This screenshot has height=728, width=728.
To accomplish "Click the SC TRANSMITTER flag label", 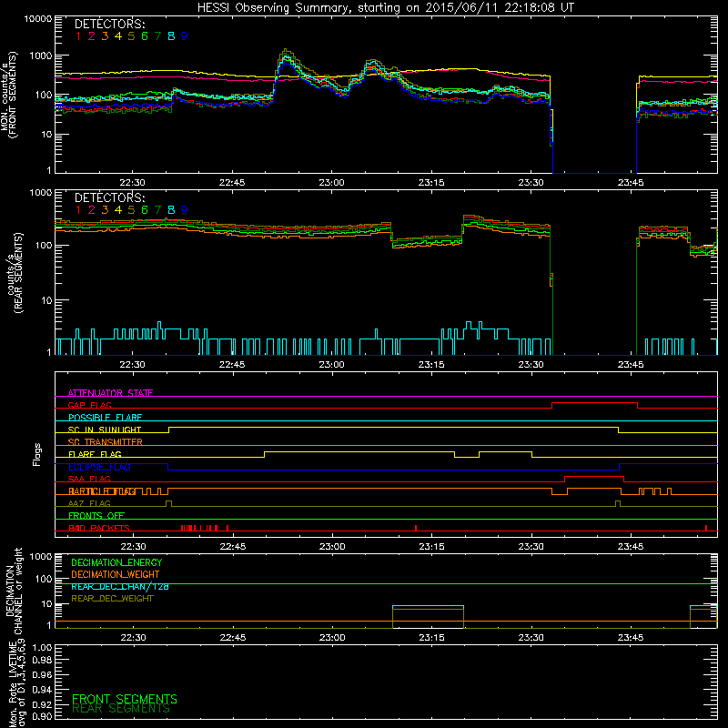I will click(x=106, y=442).
